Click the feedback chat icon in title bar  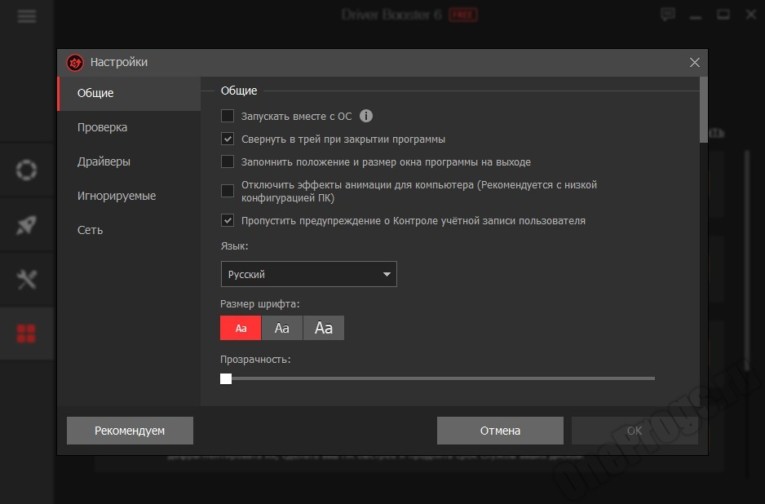[x=668, y=14]
